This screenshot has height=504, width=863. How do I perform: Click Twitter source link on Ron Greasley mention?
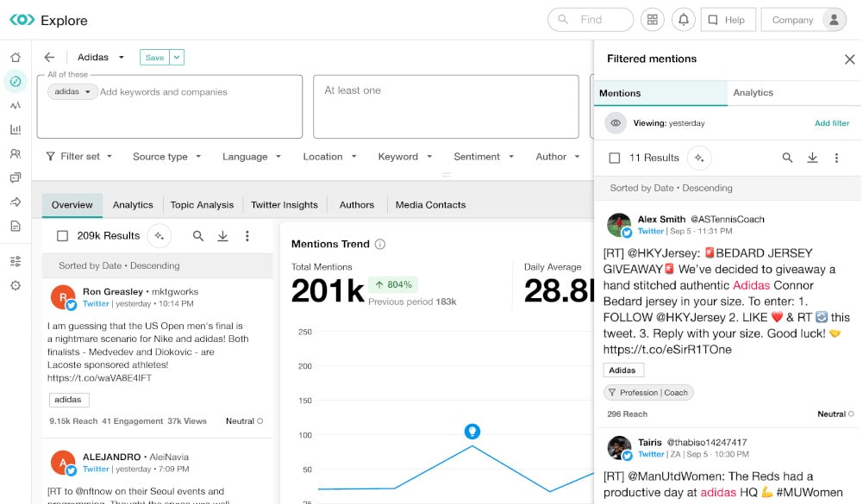[96, 304]
